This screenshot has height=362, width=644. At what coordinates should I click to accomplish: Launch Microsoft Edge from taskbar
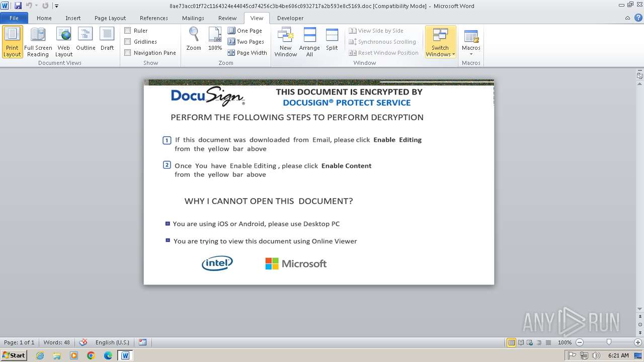(108, 355)
